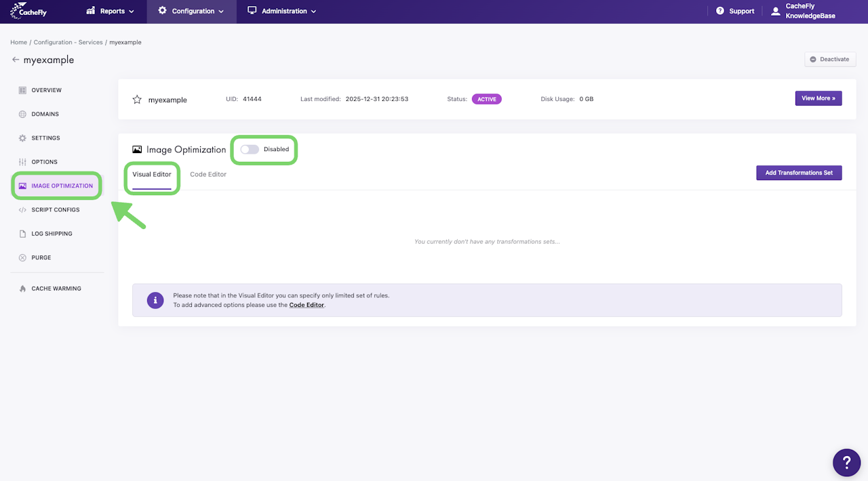Click the Administration monitor icon
This screenshot has width=868, height=481.
[x=252, y=11]
